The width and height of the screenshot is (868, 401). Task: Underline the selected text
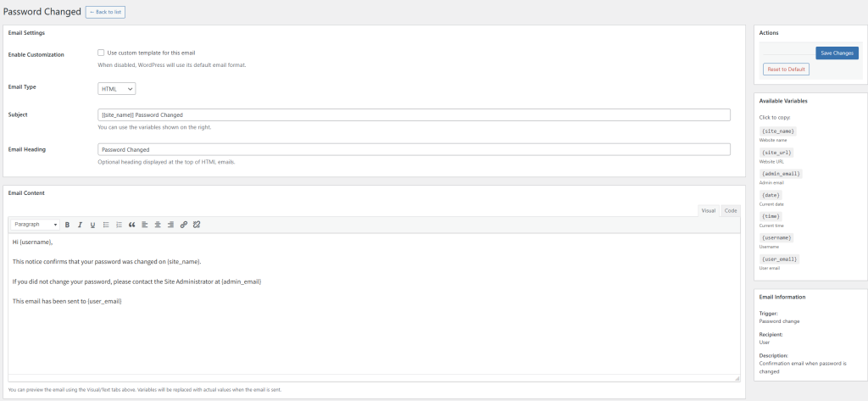click(x=92, y=225)
